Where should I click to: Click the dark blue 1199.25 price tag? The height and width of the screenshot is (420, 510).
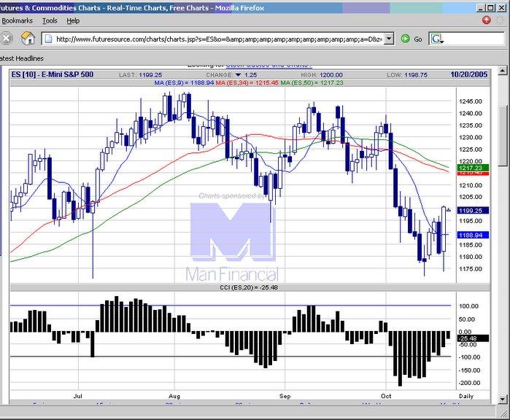pyautogui.click(x=473, y=211)
